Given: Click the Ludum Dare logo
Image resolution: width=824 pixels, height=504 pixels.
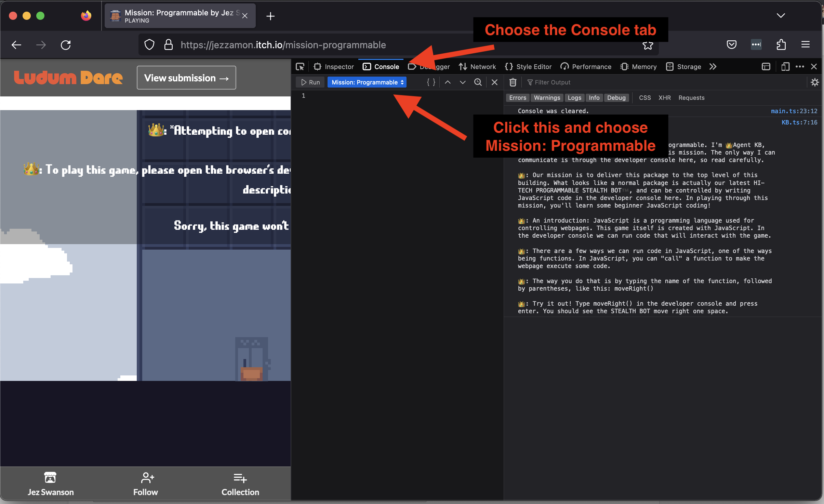Looking at the screenshot, I should 68,78.
